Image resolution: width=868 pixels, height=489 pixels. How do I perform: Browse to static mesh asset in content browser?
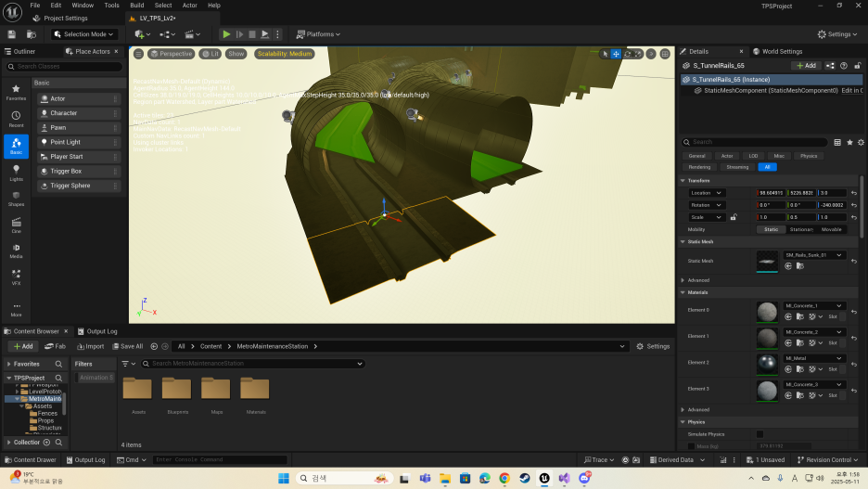click(800, 266)
